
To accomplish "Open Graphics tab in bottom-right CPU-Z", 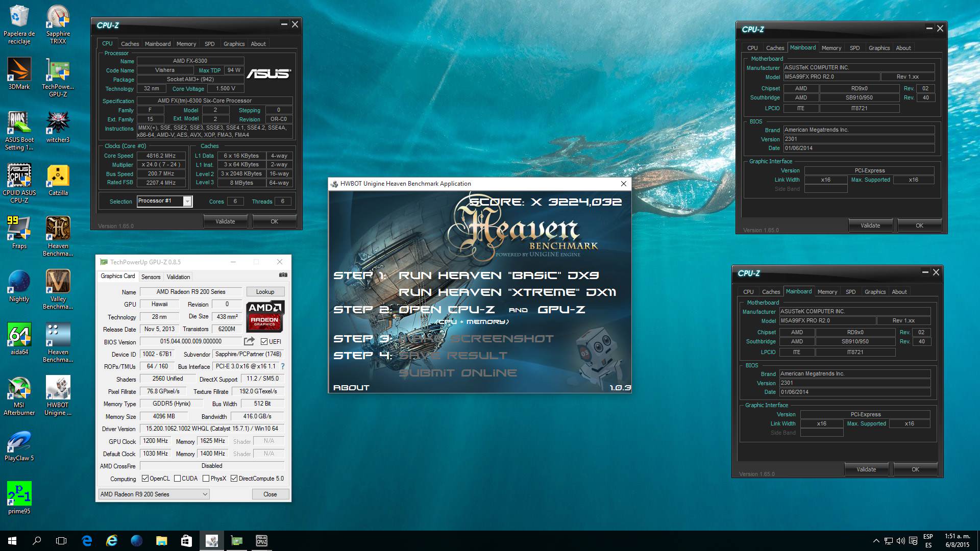I will 875,292.
